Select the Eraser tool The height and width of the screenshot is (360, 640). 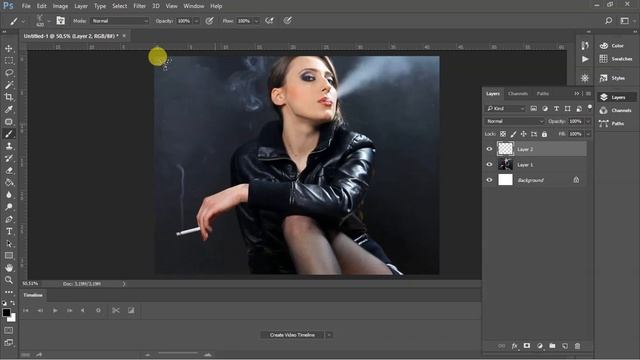[x=9, y=171]
